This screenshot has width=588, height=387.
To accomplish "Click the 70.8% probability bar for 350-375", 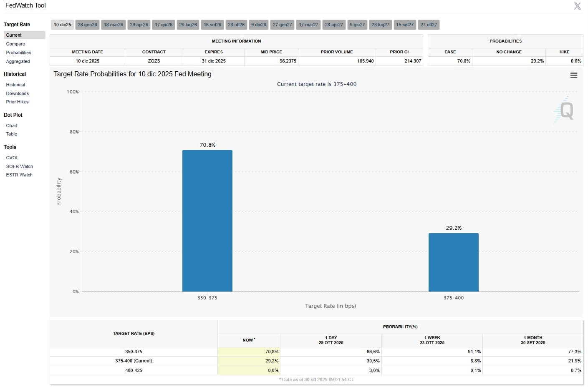I will 207,221.
